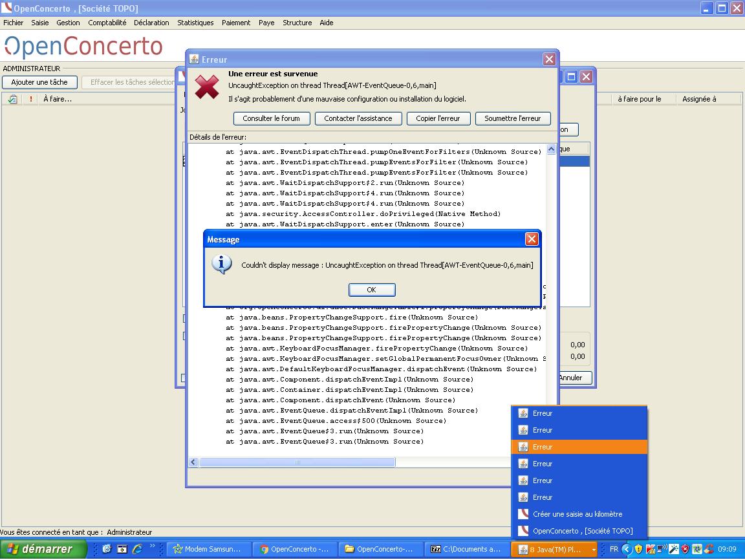Open the Aide menu
Viewport: 745px width, 560px height.
[327, 23]
